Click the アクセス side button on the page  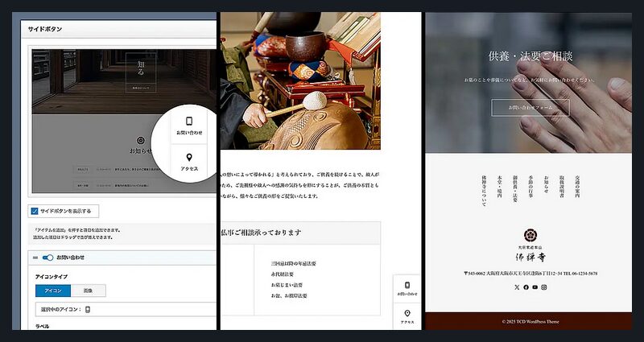[407, 316]
